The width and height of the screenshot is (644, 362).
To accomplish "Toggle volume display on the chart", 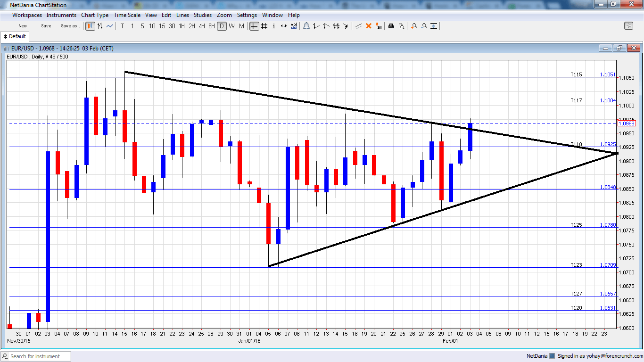I will click(293, 26).
